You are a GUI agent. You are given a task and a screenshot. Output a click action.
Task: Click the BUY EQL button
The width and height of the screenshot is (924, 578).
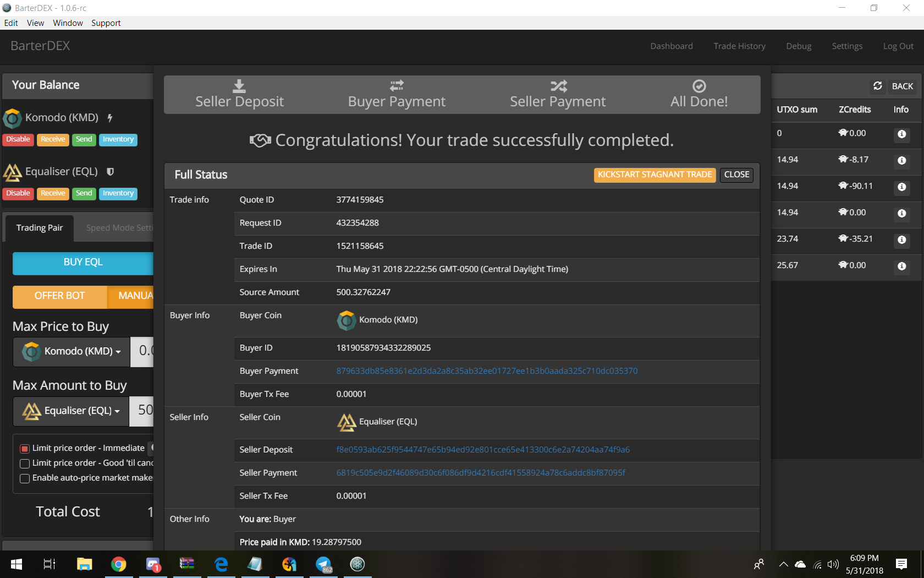(x=83, y=263)
